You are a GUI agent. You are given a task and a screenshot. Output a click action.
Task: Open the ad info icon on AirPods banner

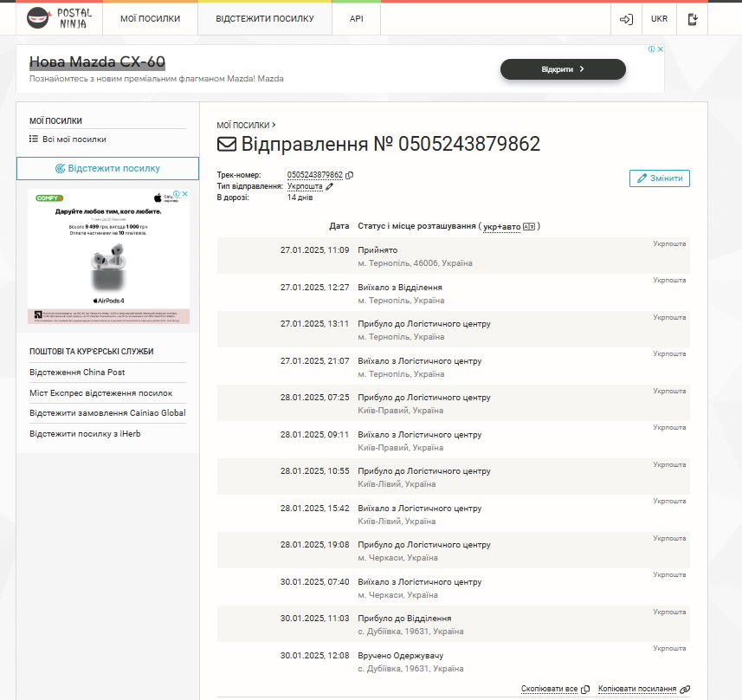pyautogui.click(x=176, y=194)
